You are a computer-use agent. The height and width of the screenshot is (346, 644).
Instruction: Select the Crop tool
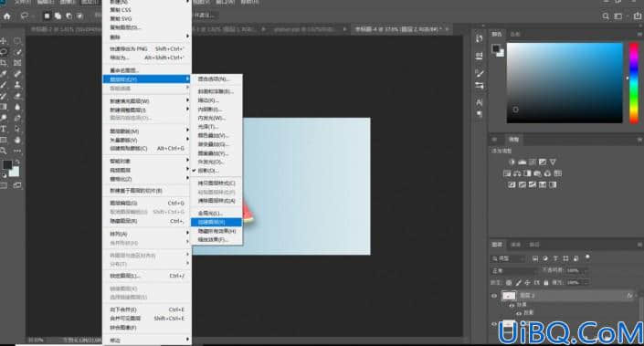point(4,63)
